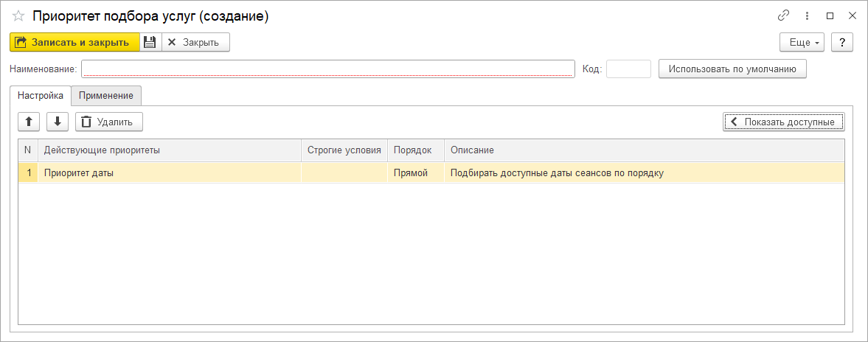Viewport: 868px width, 342px height.
Task: Add window to favorites with star icon
Action: (18, 16)
